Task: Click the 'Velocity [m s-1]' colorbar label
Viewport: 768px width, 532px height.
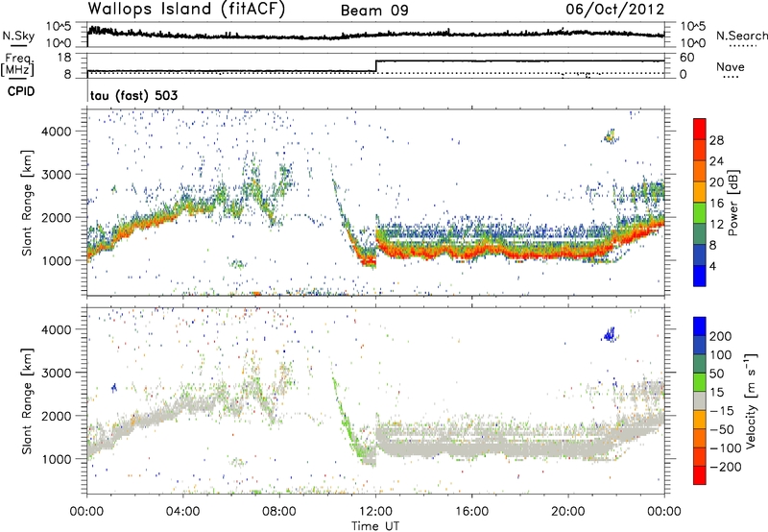Action: click(751, 400)
